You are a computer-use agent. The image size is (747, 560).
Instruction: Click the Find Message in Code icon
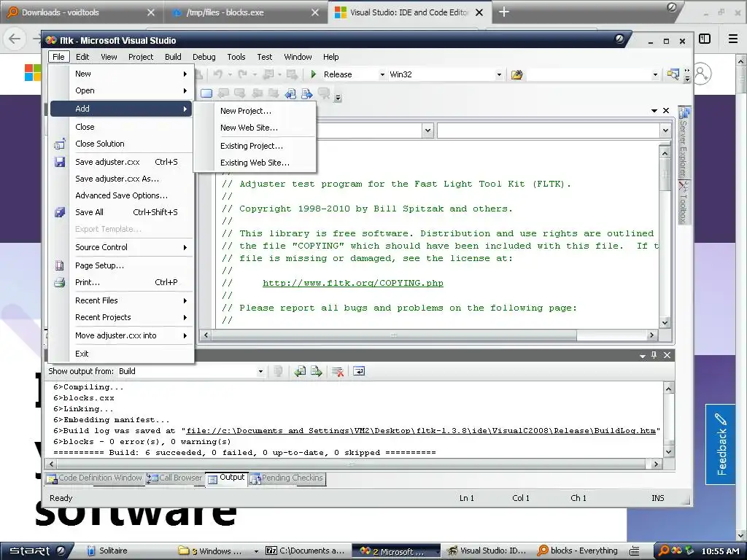tap(278, 371)
